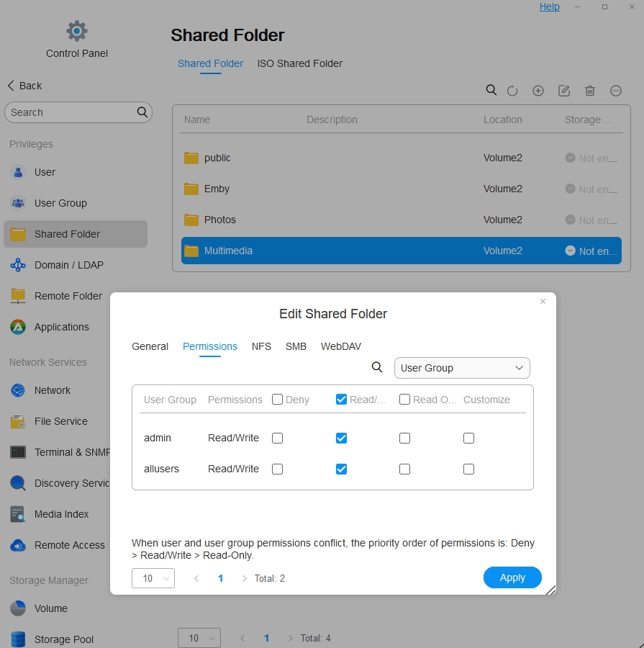Open Remote Folder sidebar icon
Image resolution: width=644 pixels, height=648 pixels.
pyautogui.click(x=18, y=296)
